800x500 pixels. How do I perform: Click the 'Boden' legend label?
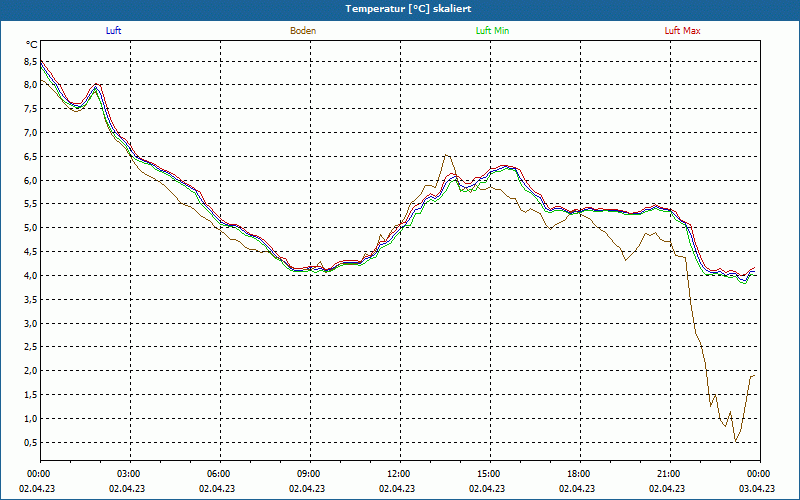coord(303,31)
